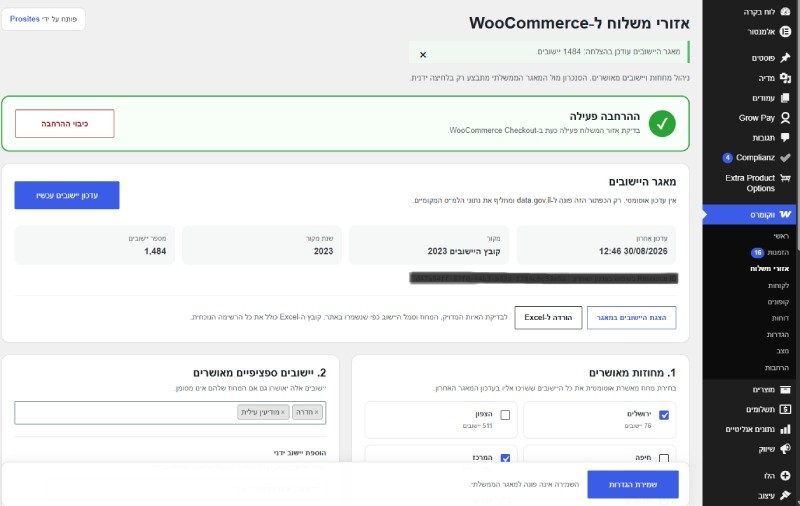
Task: Open עיצוב appearance brush icon
Action: [785, 495]
